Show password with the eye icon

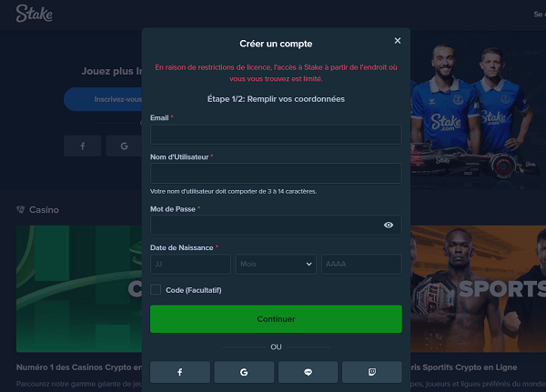[x=389, y=226]
